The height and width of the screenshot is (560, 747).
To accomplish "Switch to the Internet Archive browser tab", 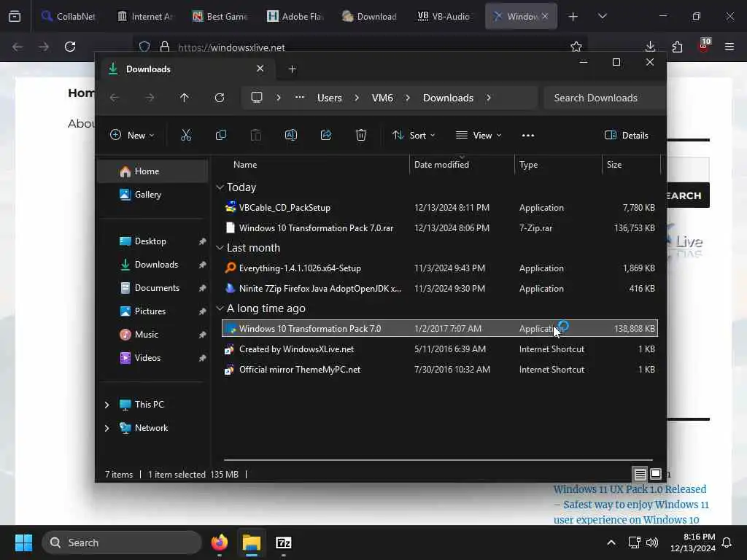I will point(144,16).
